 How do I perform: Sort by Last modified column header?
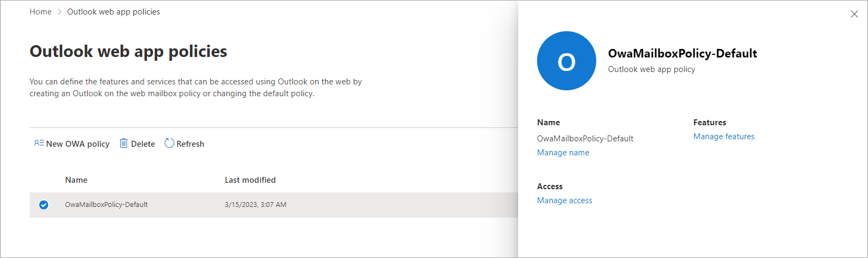250,180
